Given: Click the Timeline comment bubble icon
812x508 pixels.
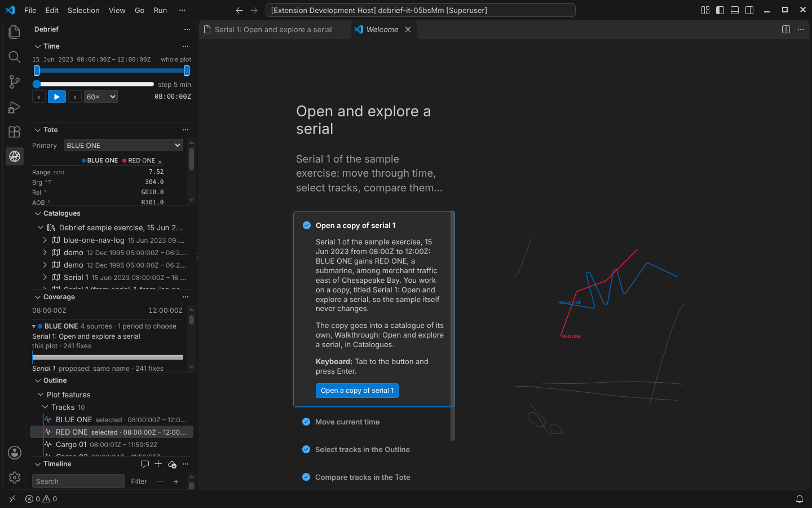Looking at the screenshot, I should point(145,464).
